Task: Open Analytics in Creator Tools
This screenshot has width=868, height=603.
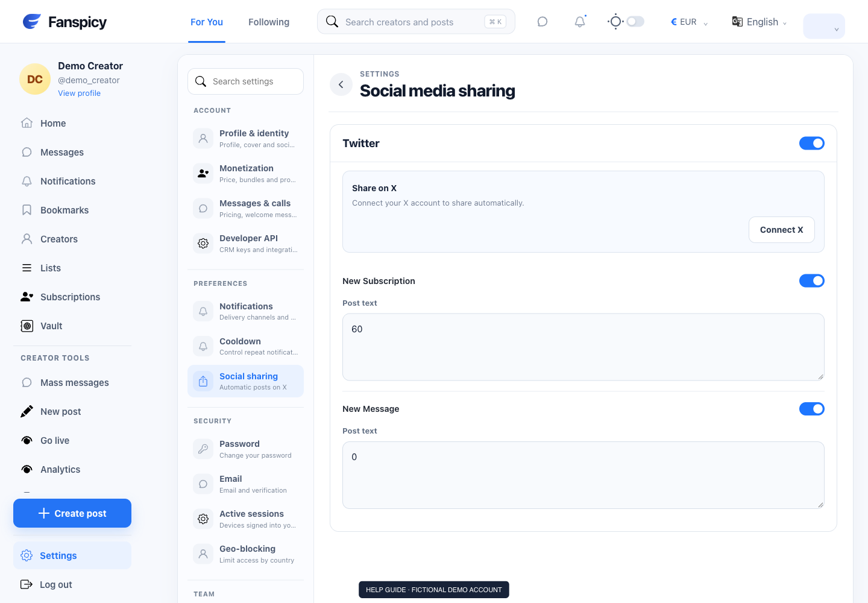Action: 72,469
